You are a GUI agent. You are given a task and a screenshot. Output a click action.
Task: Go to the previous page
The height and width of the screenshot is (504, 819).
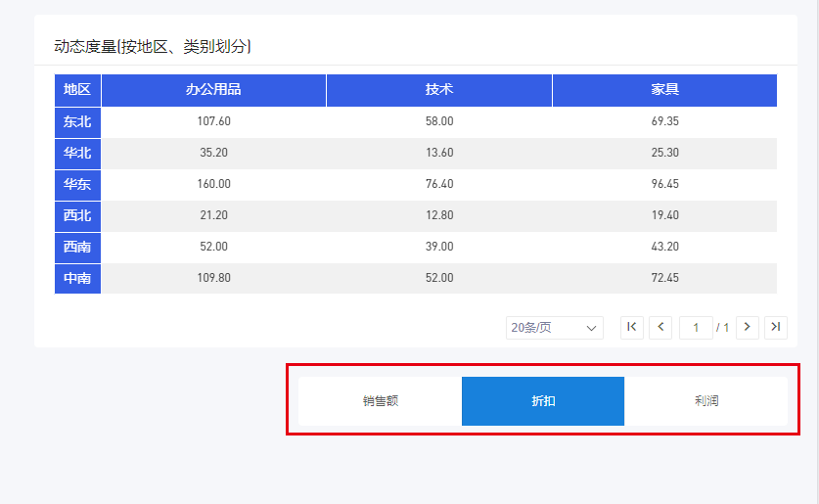pyautogui.click(x=660, y=327)
